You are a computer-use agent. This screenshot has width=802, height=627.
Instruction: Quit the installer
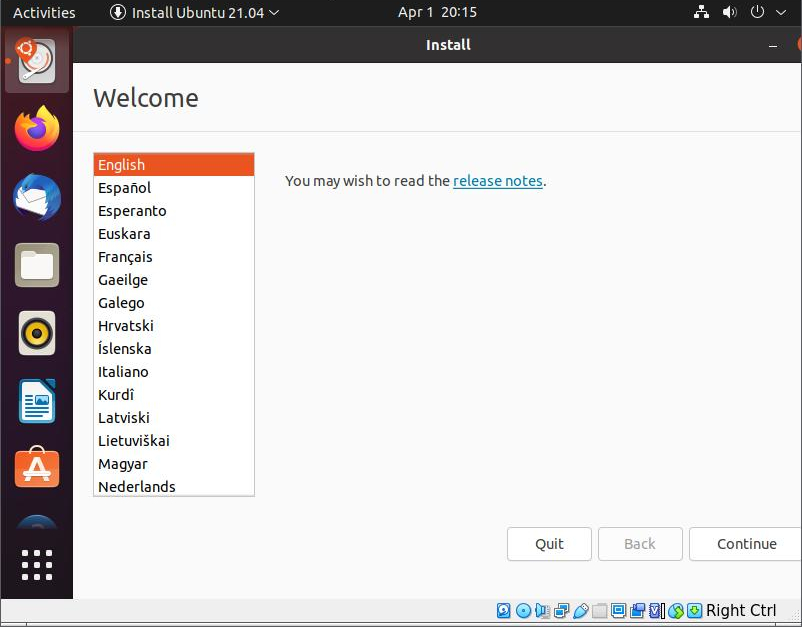tap(549, 544)
